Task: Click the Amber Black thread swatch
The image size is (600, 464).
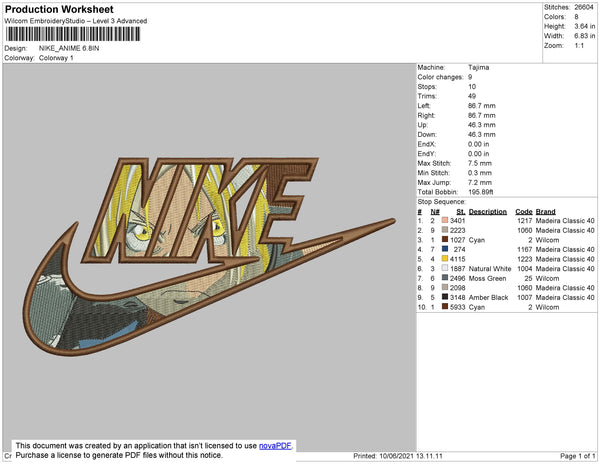Action: [x=443, y=298]
